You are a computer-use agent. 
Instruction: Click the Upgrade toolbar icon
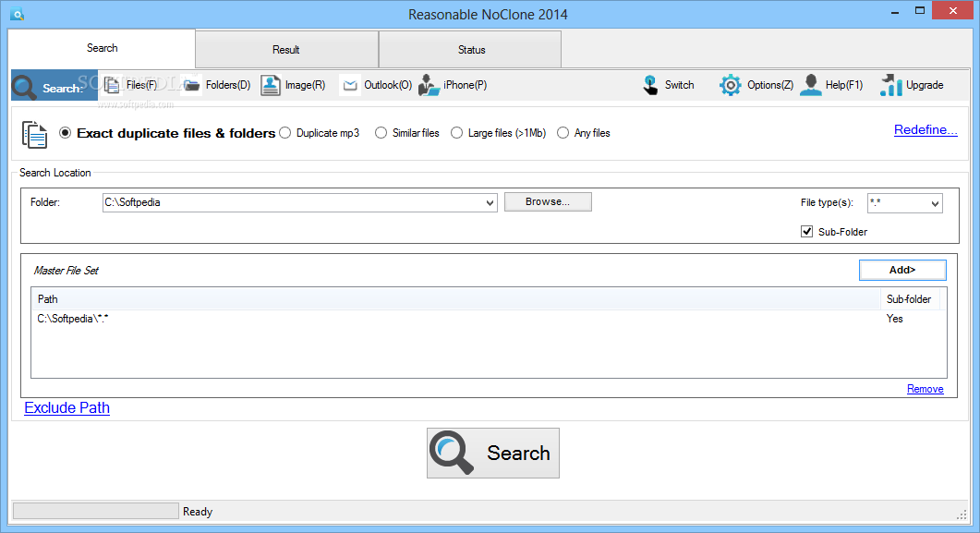point(912,85)
